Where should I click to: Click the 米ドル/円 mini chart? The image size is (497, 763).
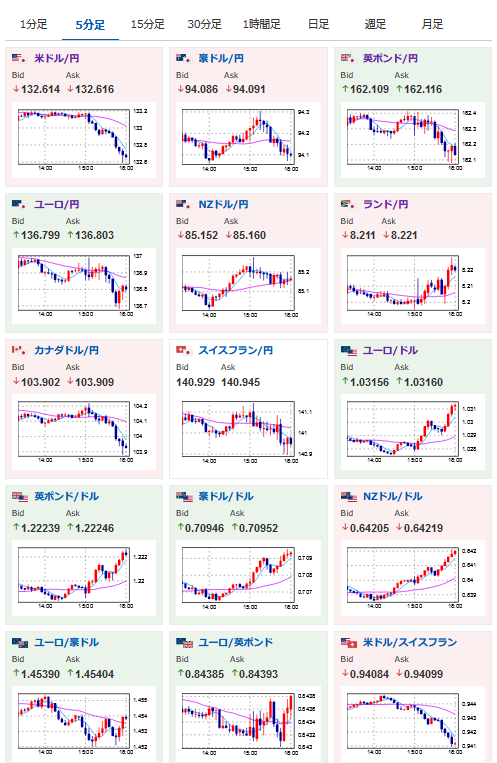(x=84, y=140)
